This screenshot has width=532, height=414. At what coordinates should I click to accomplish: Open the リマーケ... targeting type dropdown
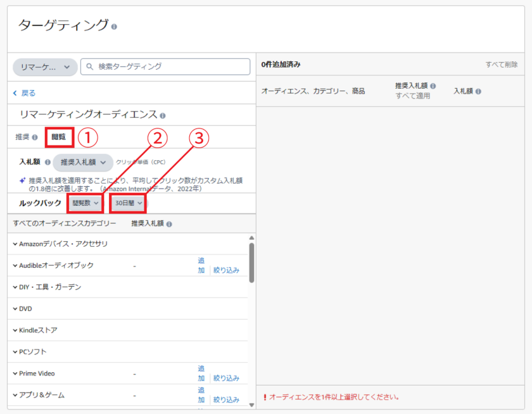pos(45,67)
